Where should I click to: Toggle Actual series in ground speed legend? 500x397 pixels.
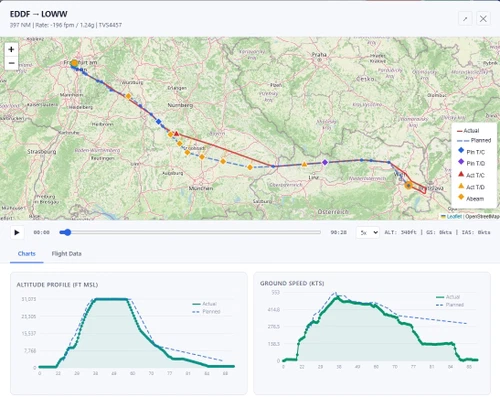click(x=448, y=297)
